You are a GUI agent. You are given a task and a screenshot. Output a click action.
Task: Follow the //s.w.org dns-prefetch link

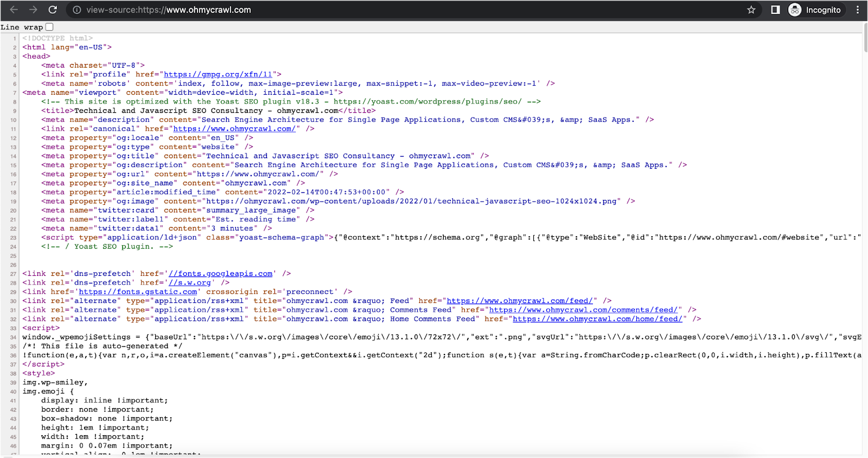point(190,282)
